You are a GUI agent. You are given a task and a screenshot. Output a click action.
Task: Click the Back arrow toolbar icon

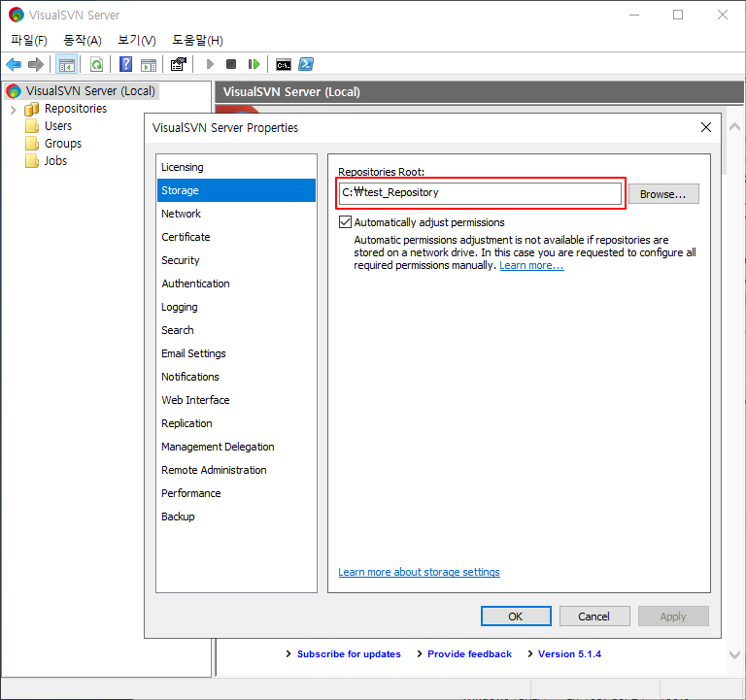[14, 64]
